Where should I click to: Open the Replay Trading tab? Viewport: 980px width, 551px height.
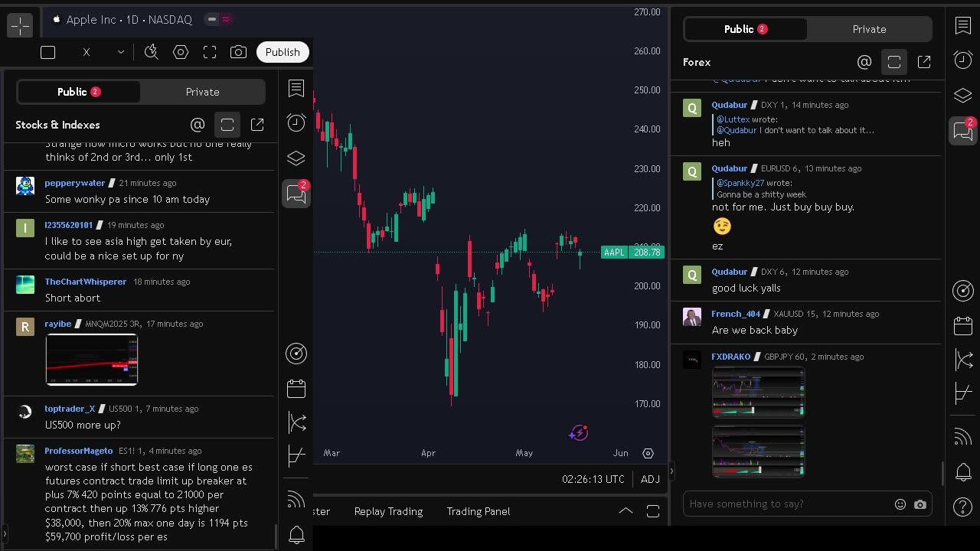tap(388, 511)
